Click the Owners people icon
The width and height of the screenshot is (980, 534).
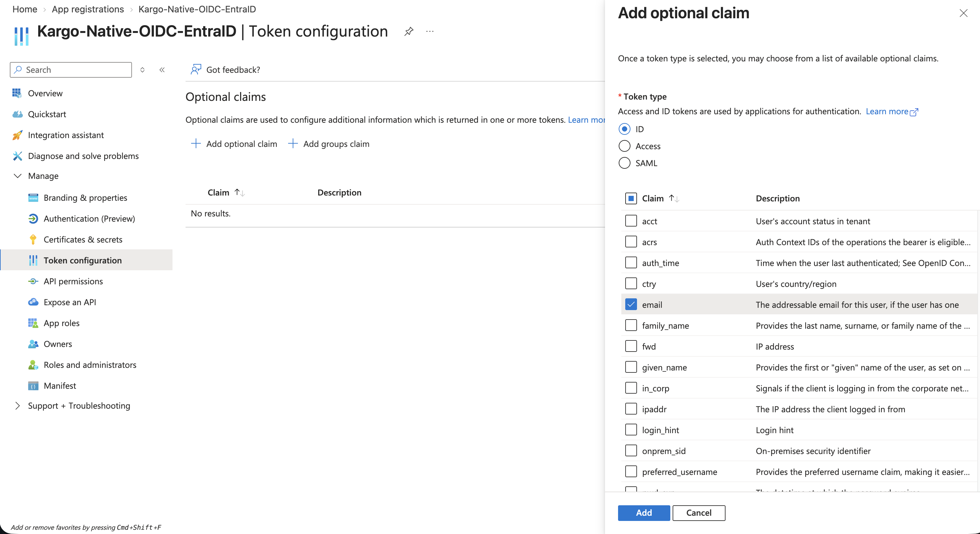pos(33,344)
